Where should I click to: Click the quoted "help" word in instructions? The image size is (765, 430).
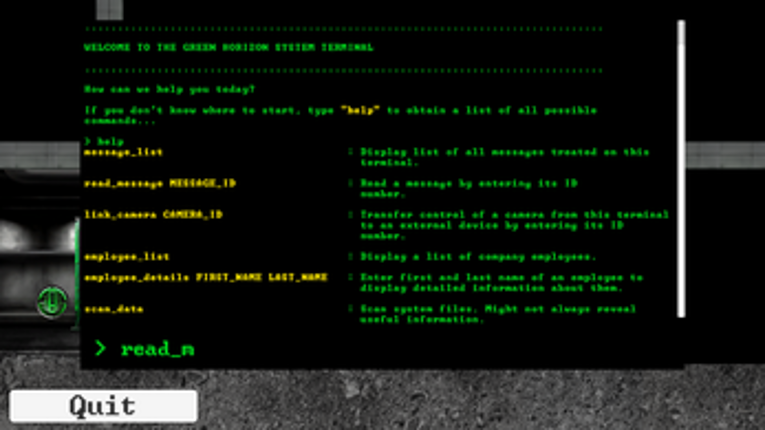click(360, 110)
